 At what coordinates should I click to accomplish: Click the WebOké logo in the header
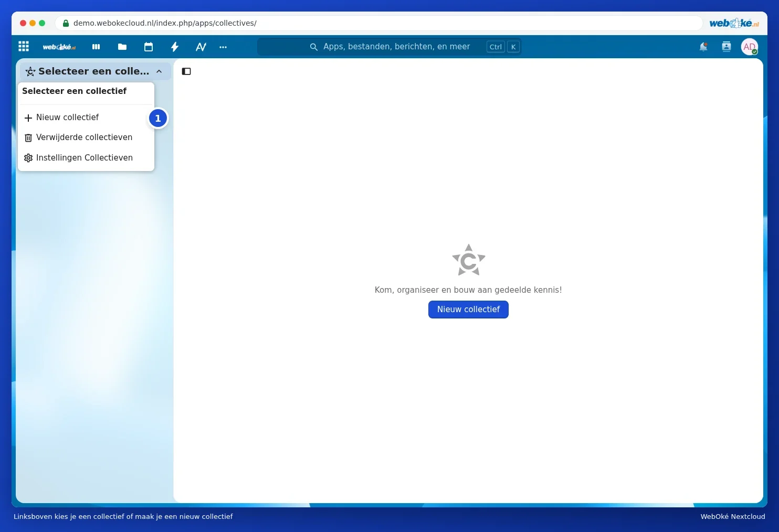pyautogui.click(x=59, y=47)
